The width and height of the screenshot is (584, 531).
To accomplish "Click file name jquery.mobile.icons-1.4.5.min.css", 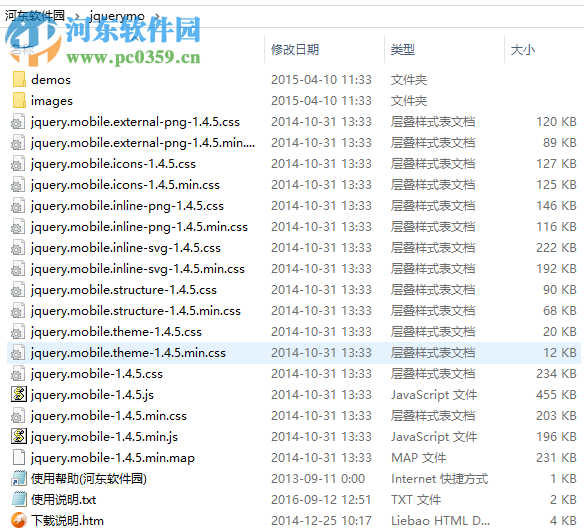I will click(x=126, y=185).
